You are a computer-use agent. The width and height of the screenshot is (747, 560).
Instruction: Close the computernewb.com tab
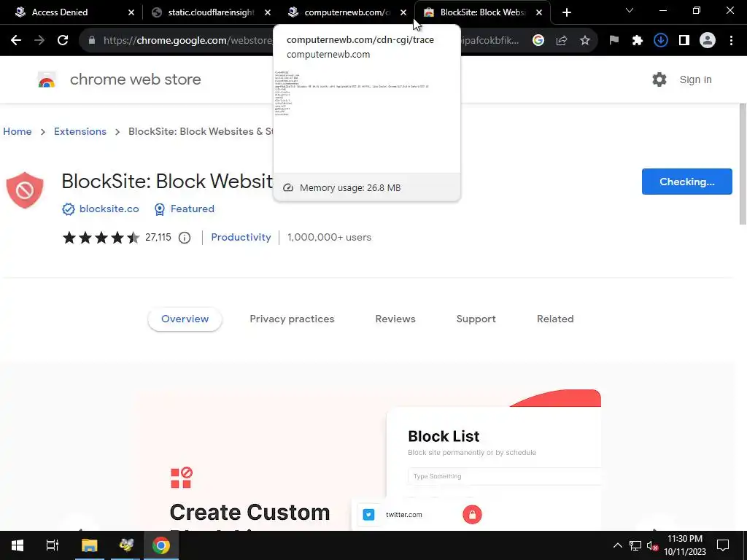(403, 12)
